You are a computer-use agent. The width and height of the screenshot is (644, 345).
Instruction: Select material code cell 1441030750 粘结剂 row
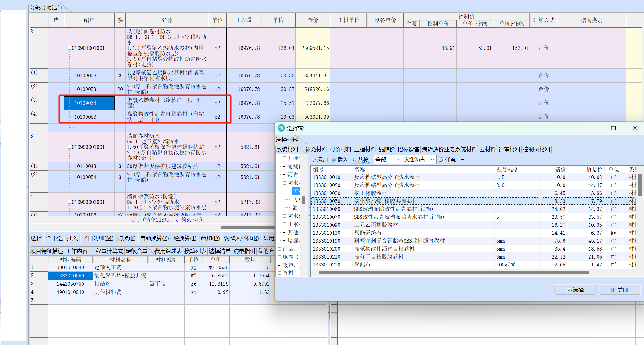[x=70, y=284]
